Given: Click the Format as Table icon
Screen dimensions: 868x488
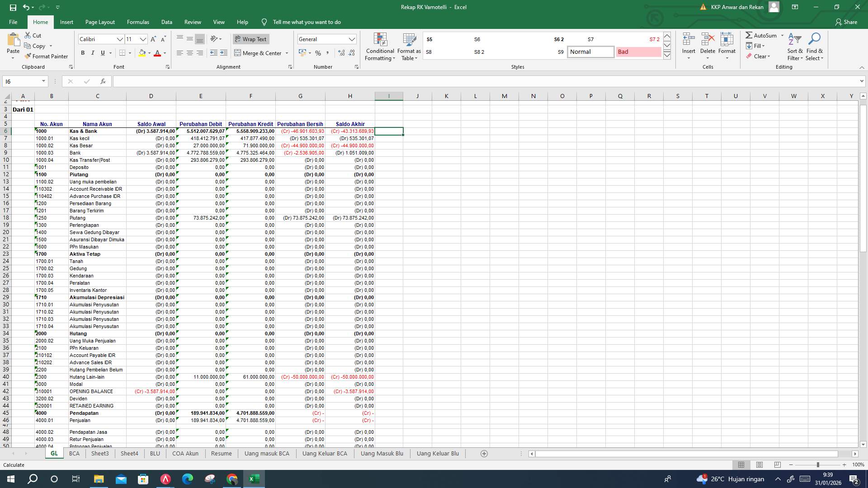Looking at the screenshot, I should pyautogui.click(x=408, y=47).
